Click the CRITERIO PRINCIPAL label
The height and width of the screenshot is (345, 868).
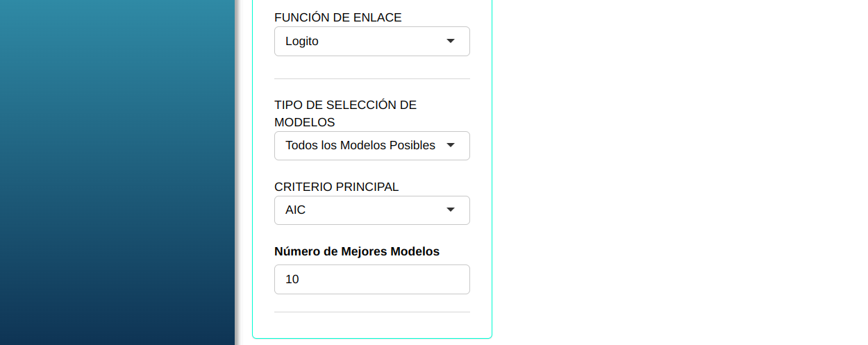[337, 187]
